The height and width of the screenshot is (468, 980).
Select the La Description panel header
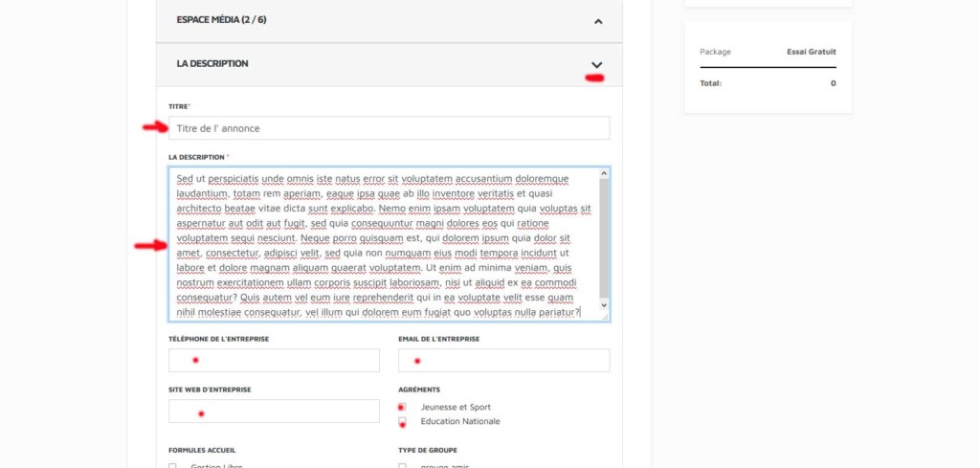pyautogui.click(x=390, y=64)
